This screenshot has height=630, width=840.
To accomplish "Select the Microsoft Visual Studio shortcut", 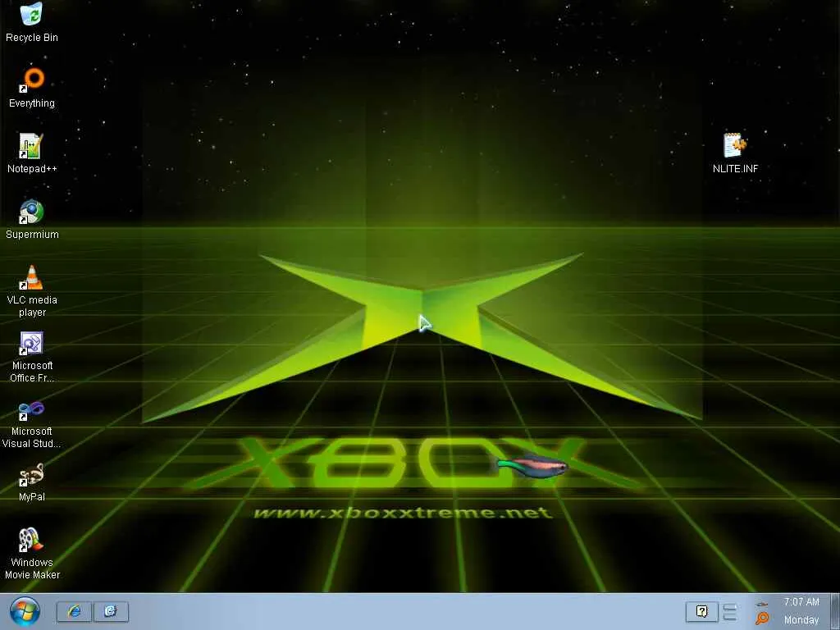I will (x=32, y=423).
